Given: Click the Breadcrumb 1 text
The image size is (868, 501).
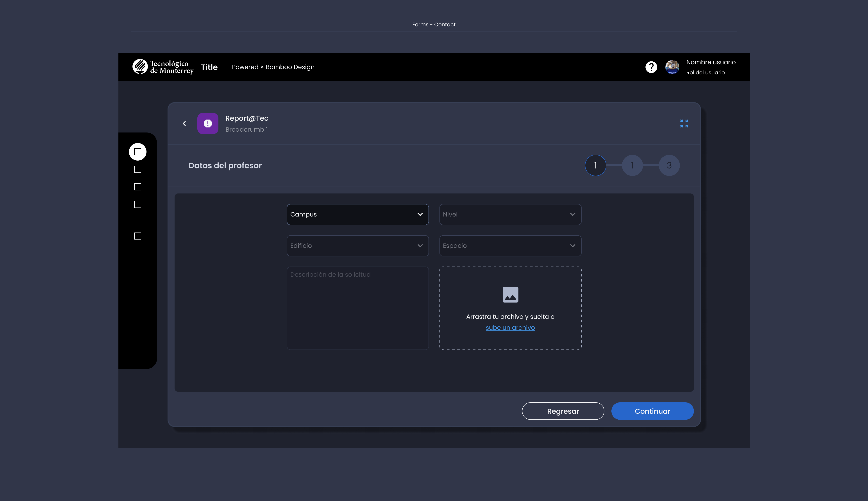Looking at the screenshot, I should (x=246, y=129).
